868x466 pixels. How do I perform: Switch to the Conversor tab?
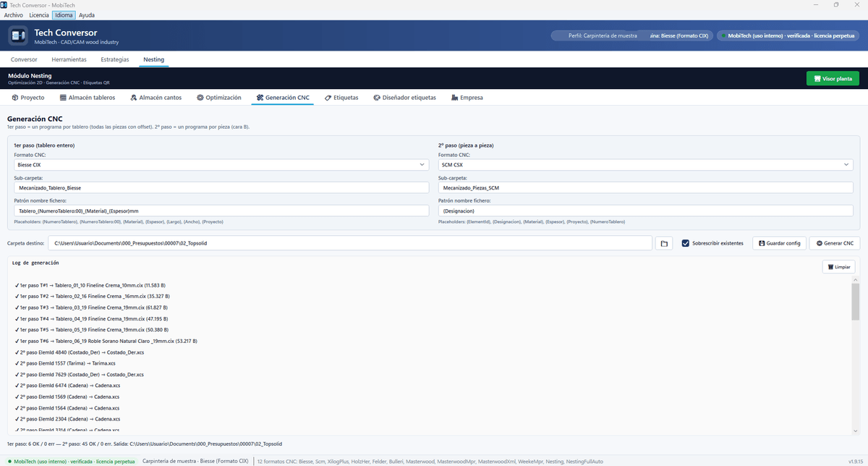24,59
